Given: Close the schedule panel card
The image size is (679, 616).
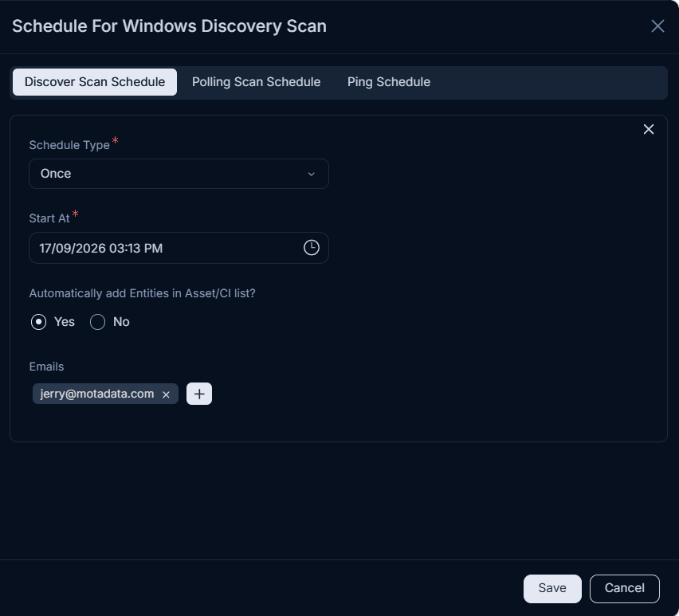Looking at the screenshot, I should [648, 129].
